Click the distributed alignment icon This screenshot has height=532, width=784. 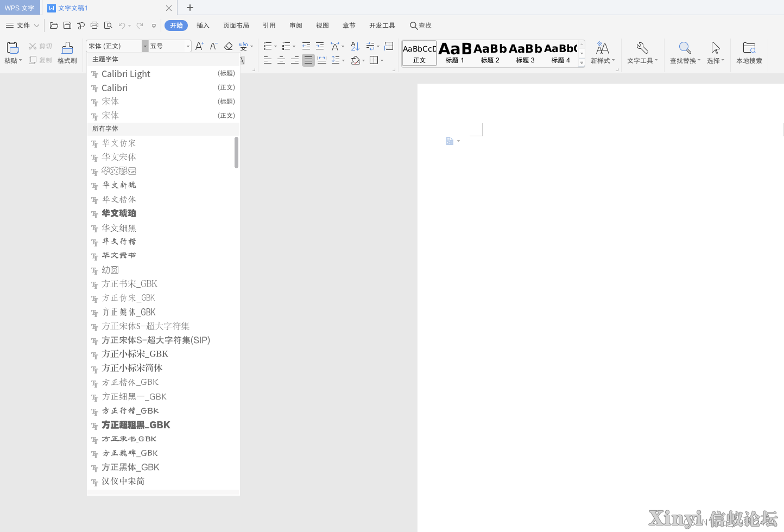click(x=322, y=60)
